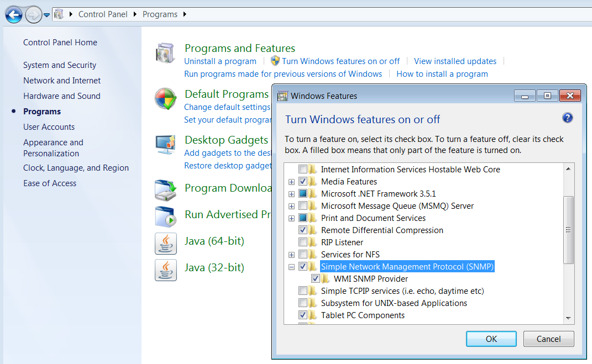
Task: Click the Desktop Gadgets icon
Action: 165,145
